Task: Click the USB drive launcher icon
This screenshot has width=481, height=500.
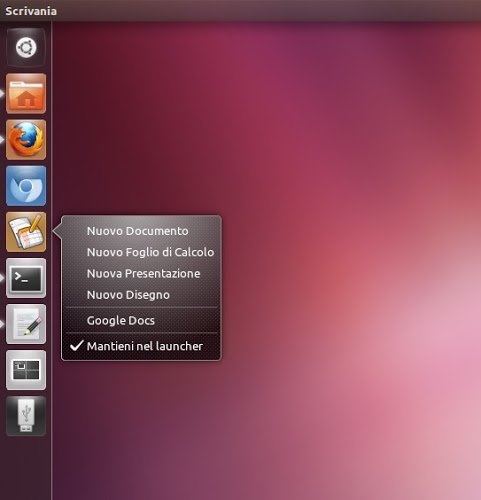Action: pyautogui.click(x=26, y=416)
